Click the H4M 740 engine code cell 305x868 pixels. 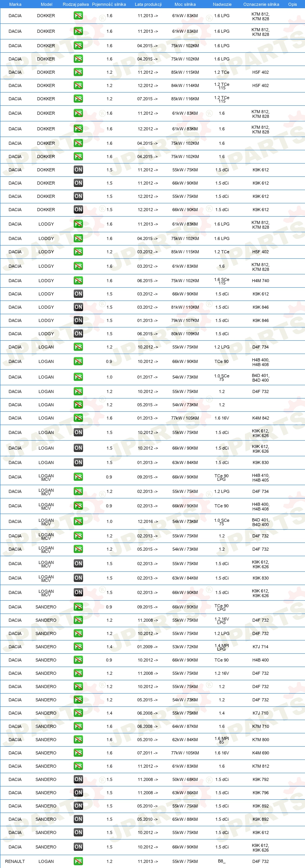(x=261, y=281)
